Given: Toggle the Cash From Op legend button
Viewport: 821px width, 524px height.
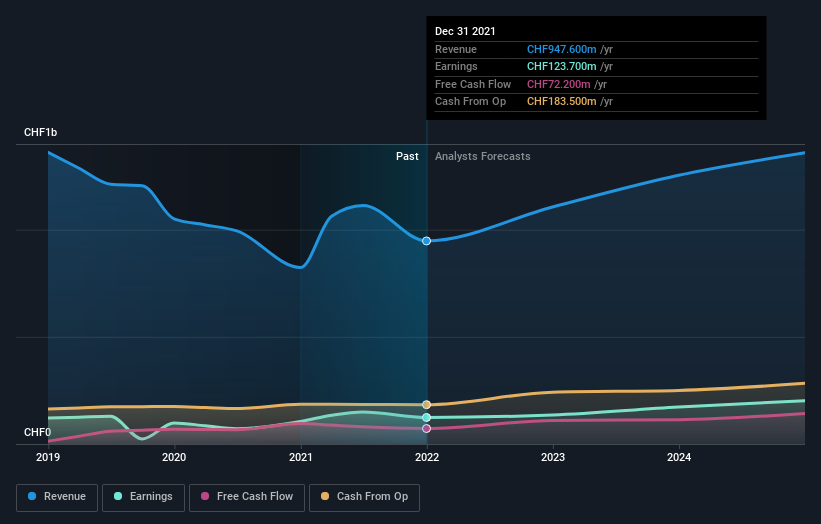Looking at the screenshot, I should [x=364, y=497].
